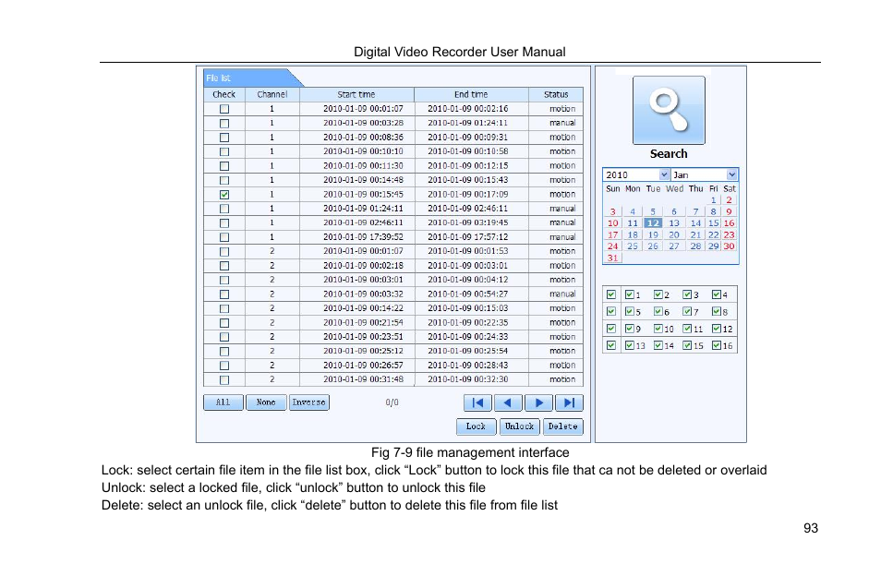The height and width of the screenshot is (588, 881).
Task: Toggle channel 9 checkbox
Action: pyautogui.click(x=629, y=329)
